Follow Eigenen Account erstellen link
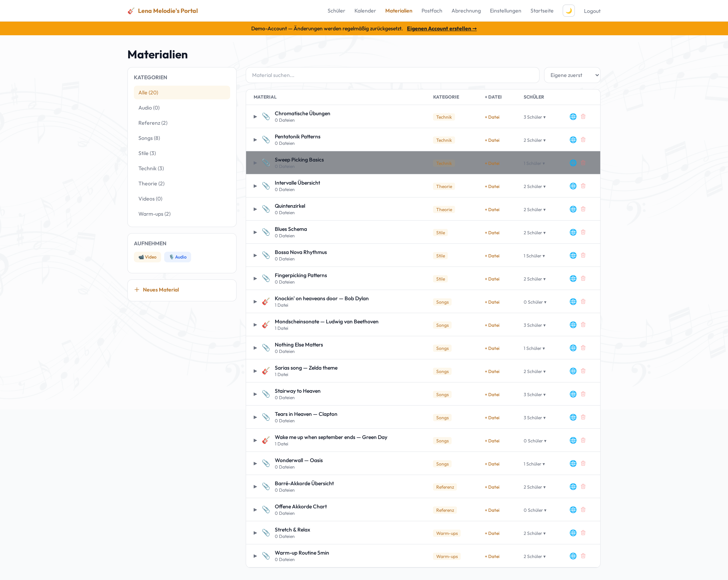 (x=441, y=29)
